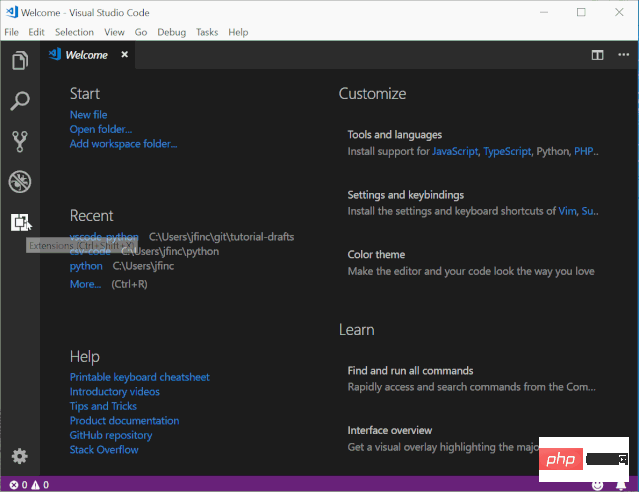Click the warnings count in status bar
Screen dimensions: 639x492
pyautogui.click(x=40, y=485)
